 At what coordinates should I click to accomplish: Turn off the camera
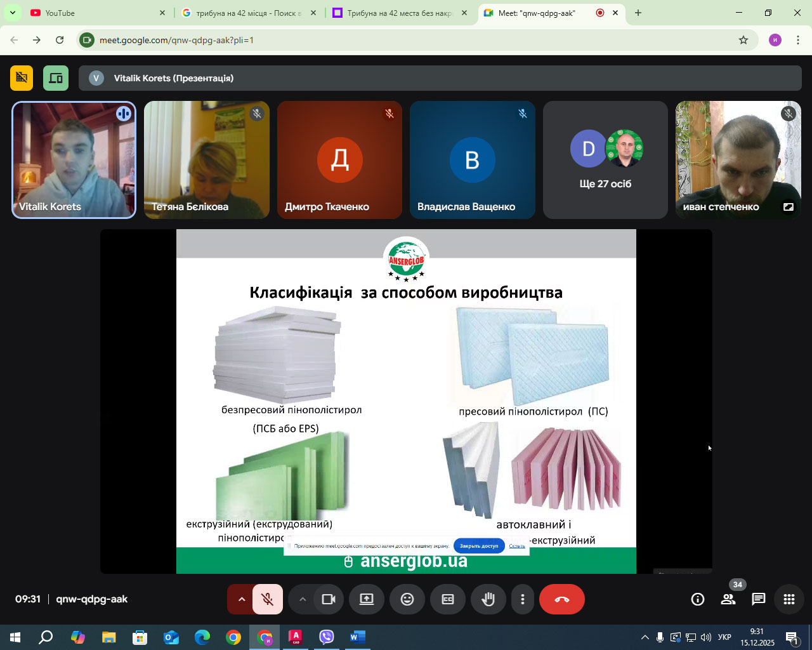[328, 599]
